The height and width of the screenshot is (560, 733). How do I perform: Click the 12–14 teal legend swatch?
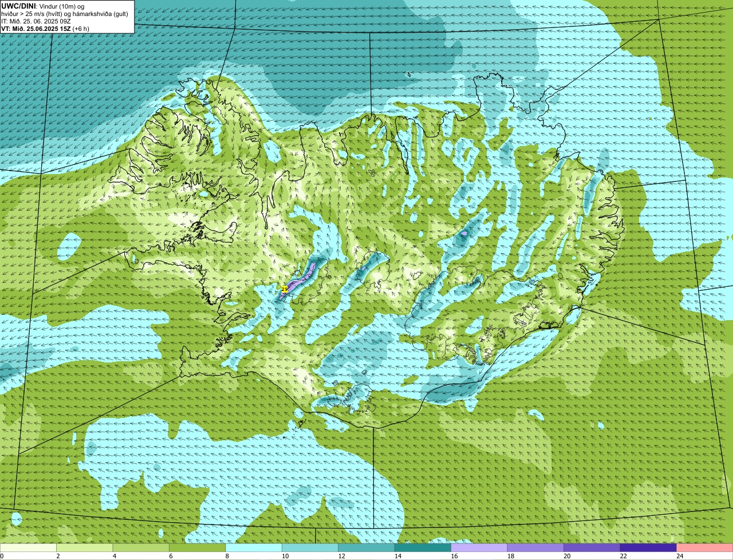click(366, 548)
